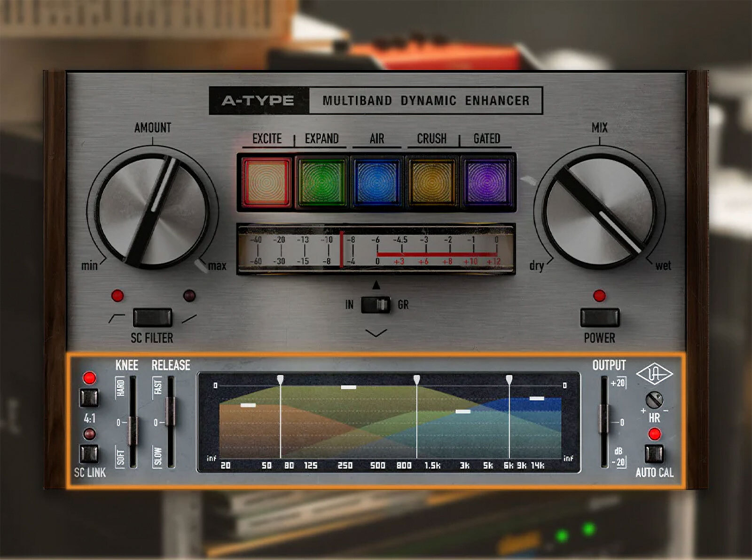The width and height of the screenshot is (752, 560).
Task: Click the max label of AMOUNT knob
Action: point(217,266)
